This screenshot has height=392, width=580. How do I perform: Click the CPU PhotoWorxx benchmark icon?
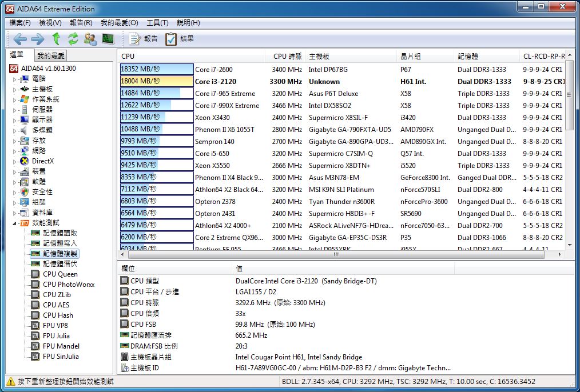click(35, 285)
